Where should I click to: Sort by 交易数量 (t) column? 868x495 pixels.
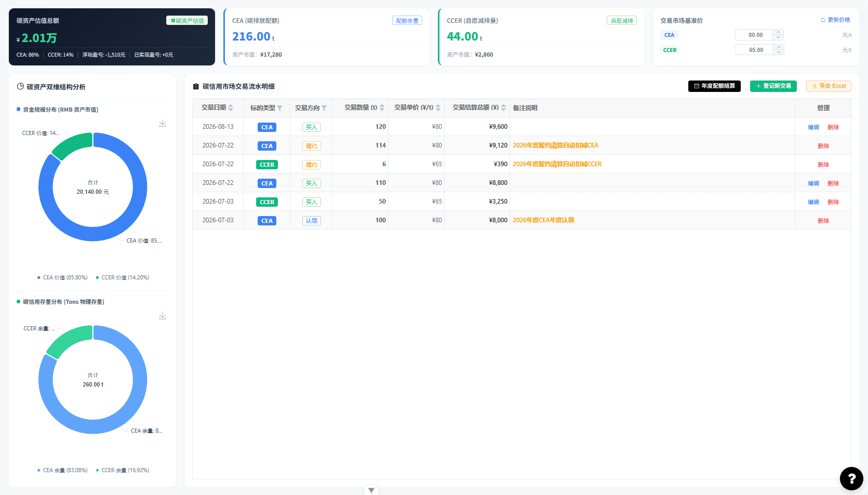click(x=382, y=108)
